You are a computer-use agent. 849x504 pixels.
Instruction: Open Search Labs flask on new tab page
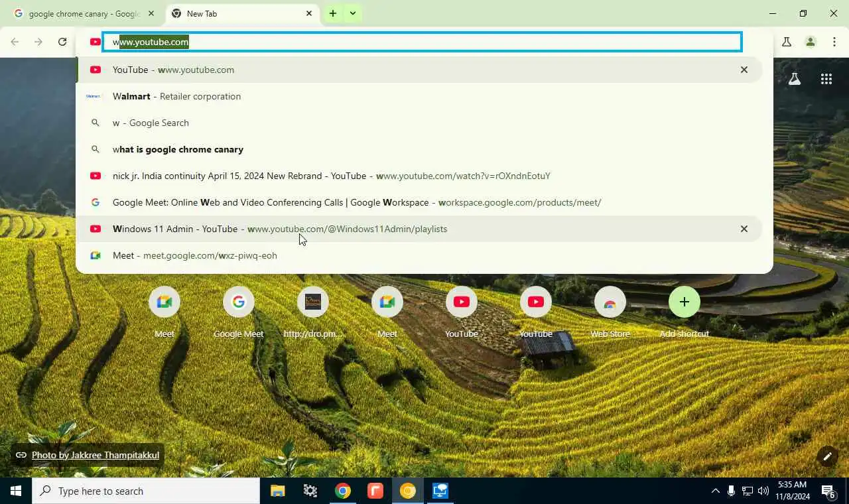click(795, 79)
